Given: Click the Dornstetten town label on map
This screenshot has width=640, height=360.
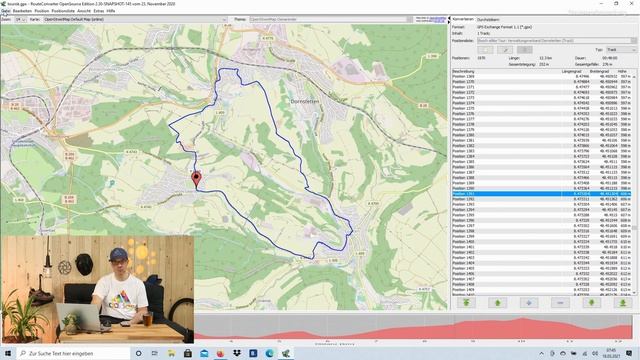Looking at the screenshot, I should [305, 101].
